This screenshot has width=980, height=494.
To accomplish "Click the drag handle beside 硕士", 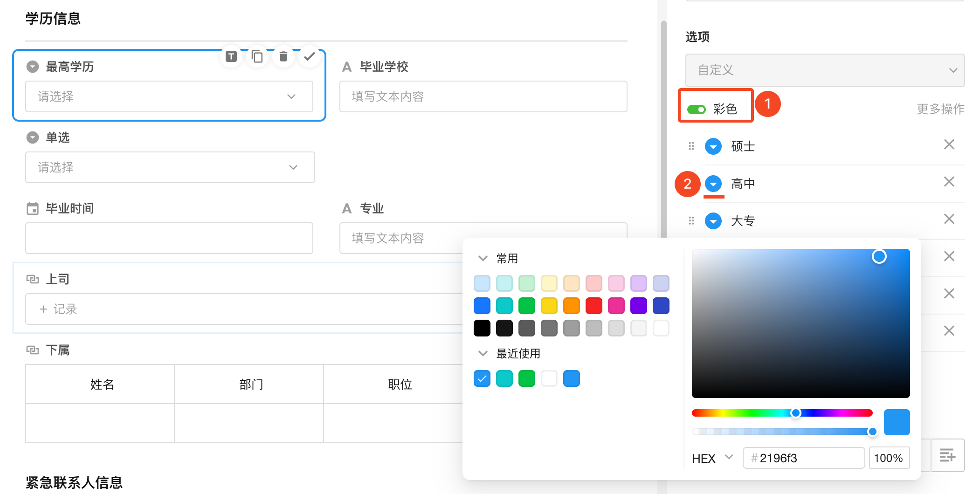I will [x=691, y=146].
